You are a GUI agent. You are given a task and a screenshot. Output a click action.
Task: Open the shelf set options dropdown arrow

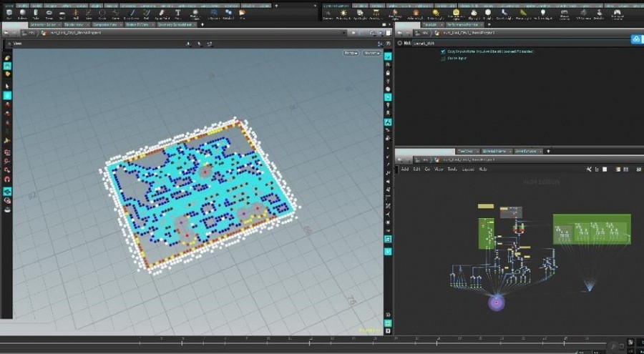click(x=315, y=6)
